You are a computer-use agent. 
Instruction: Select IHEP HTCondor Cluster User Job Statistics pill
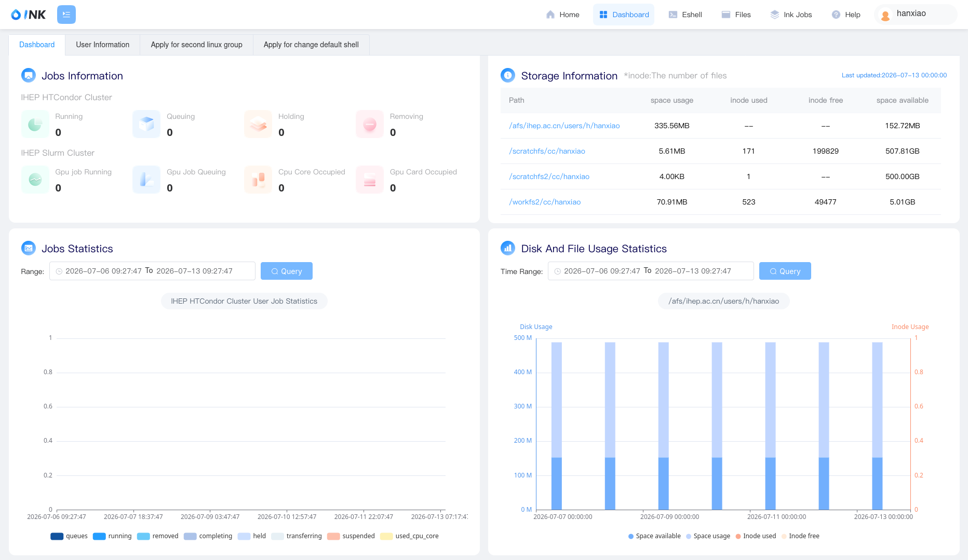pyautogui.click(x=244, y=301)
